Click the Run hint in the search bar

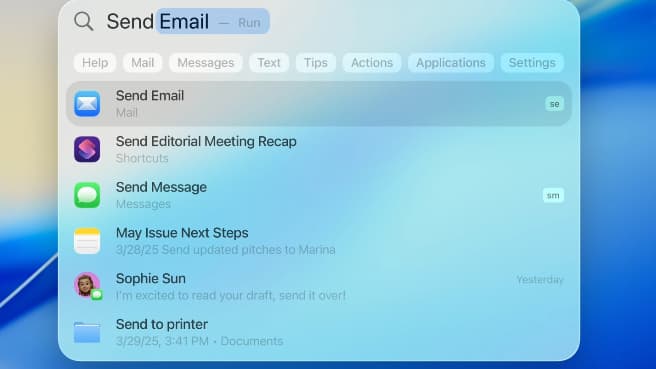click(x=249, y=23)
